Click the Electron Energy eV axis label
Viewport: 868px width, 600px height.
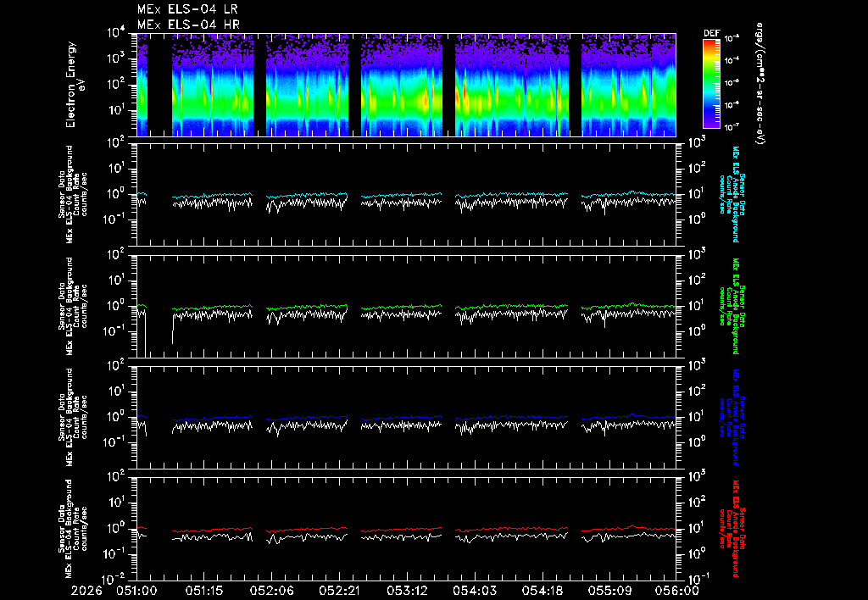pos(75,85)
